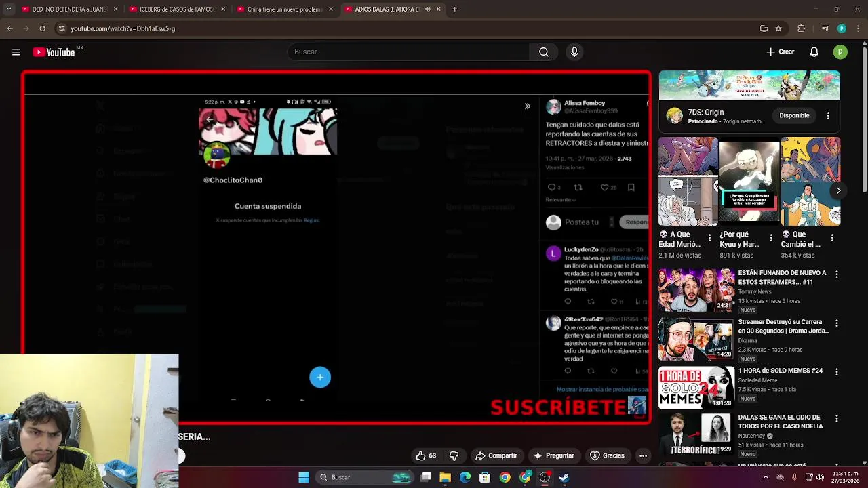Click Disponible on the 7DS ad
The image size is (868, 488).
click(794, 116)
